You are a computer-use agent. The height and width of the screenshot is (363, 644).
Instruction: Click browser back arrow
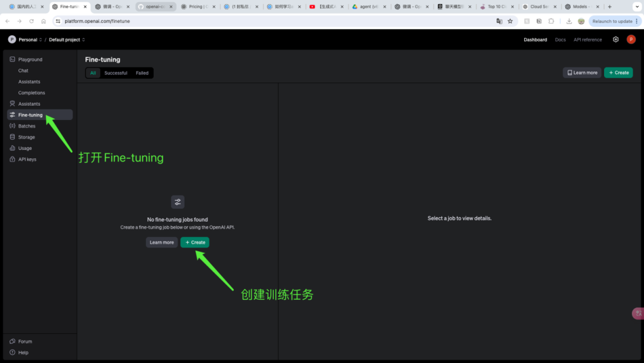[x=7, y=21]
